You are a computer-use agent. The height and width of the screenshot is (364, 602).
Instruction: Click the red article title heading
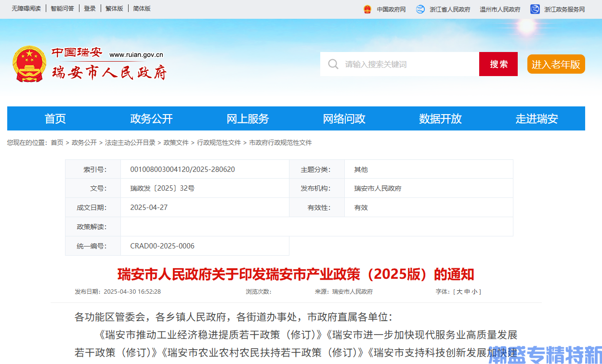tap(296, 274)
